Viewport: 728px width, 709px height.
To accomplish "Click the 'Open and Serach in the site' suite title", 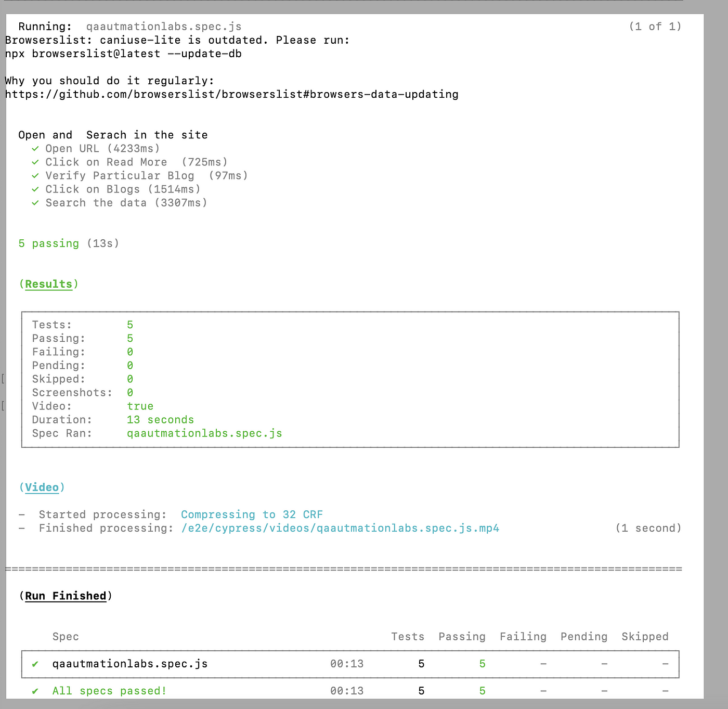I will 113,135.
